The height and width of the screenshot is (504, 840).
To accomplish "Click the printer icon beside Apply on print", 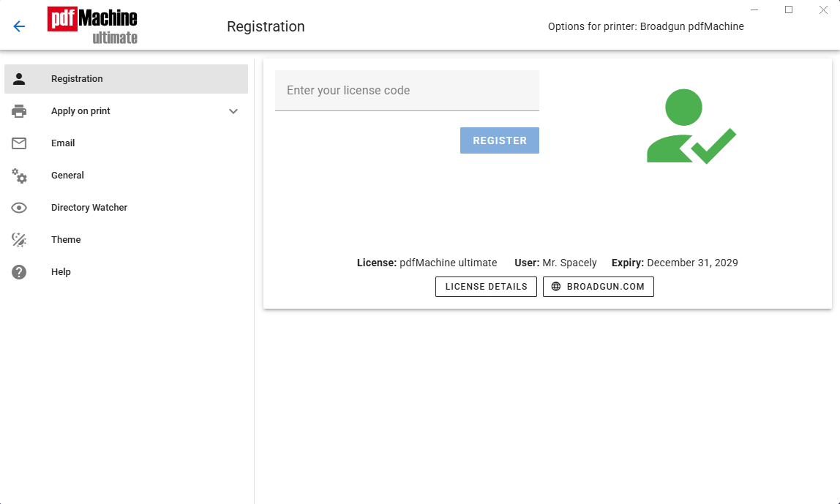I will [19, 111].
